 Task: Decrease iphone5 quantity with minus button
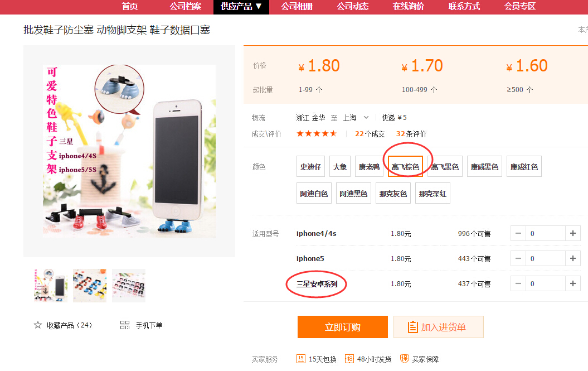pyautogui.click(x=518, y=258)
